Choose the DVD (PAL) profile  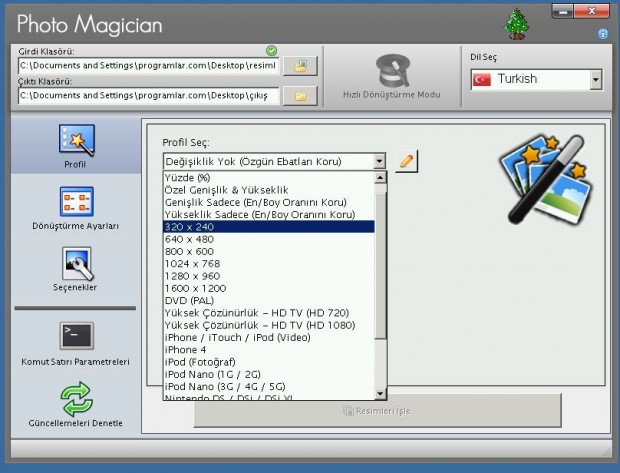click(x=268, y=300)
